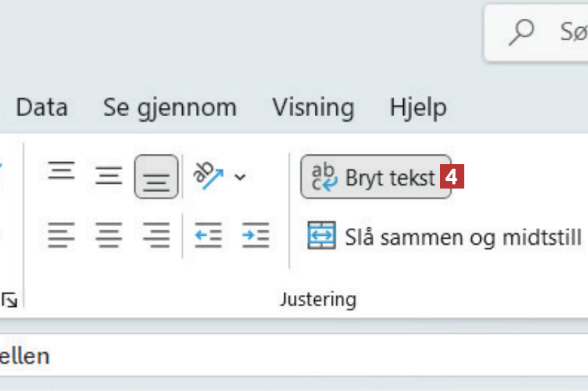Toggle the bottom align button
The height and width of the screenshot is (391, 588).
point(156,177)
